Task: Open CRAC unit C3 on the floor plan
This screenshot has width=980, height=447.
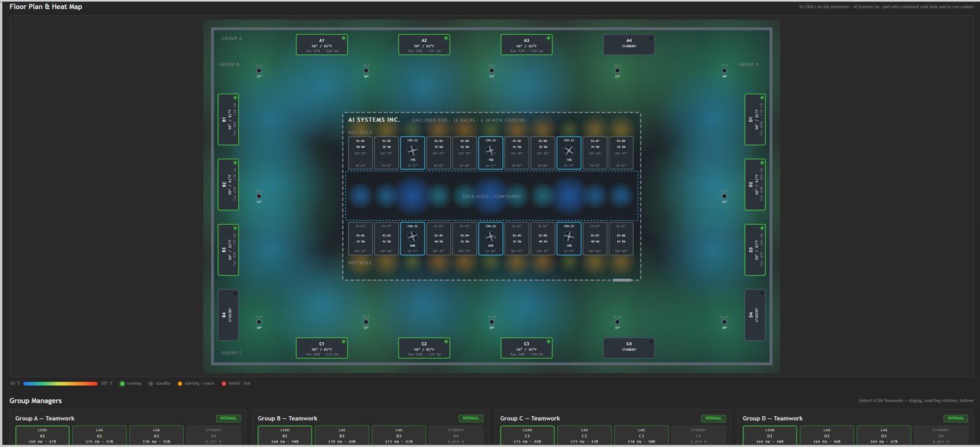Action: 526,348
